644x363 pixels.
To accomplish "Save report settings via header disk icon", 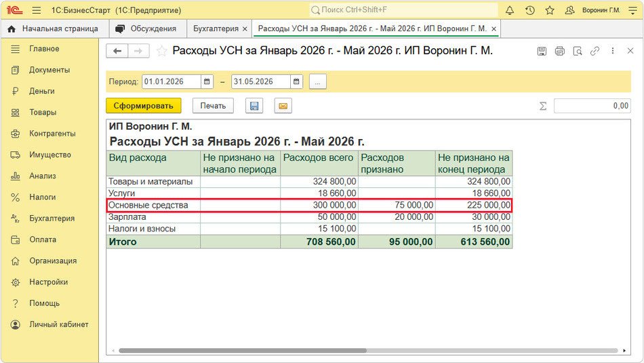I will 542,51.
